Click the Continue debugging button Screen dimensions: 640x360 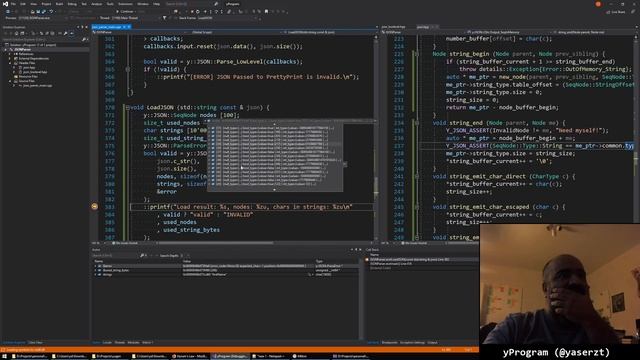tap(126, 11)
